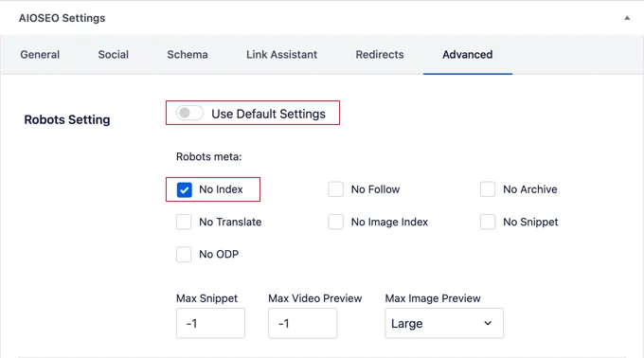Tick the No Translate checkbox
Image resolution: width=644 pixels, height=358 pixels.
point(184,222)
